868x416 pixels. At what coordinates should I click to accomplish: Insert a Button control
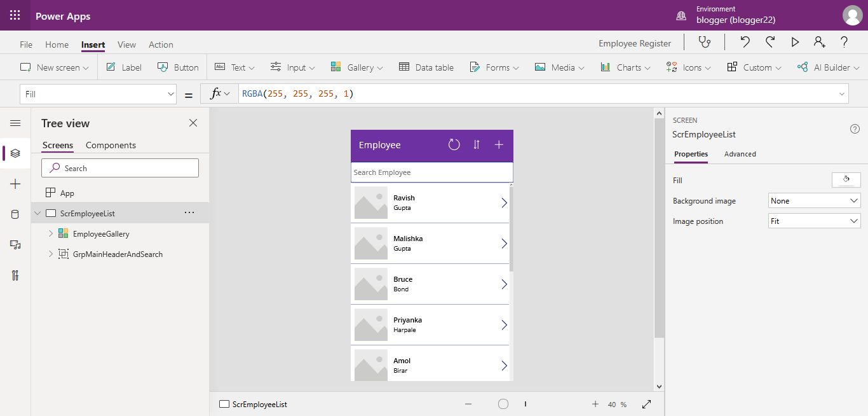(178, 67)
